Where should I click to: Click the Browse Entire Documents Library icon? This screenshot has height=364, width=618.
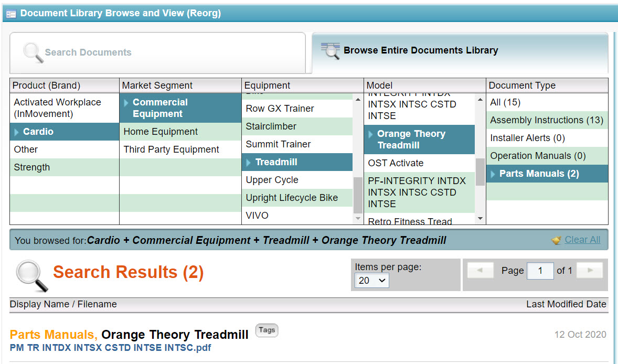(331, 51)
